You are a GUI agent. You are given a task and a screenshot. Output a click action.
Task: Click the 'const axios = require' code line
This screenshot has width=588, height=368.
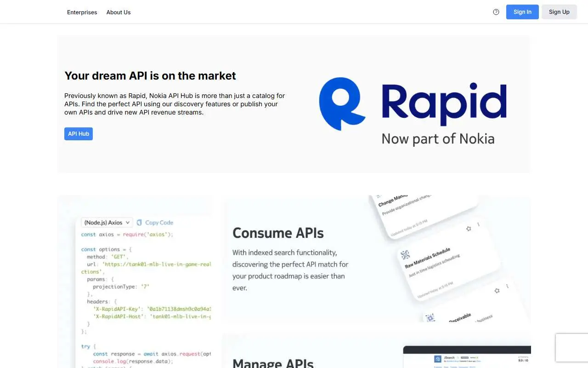[127, 235]
